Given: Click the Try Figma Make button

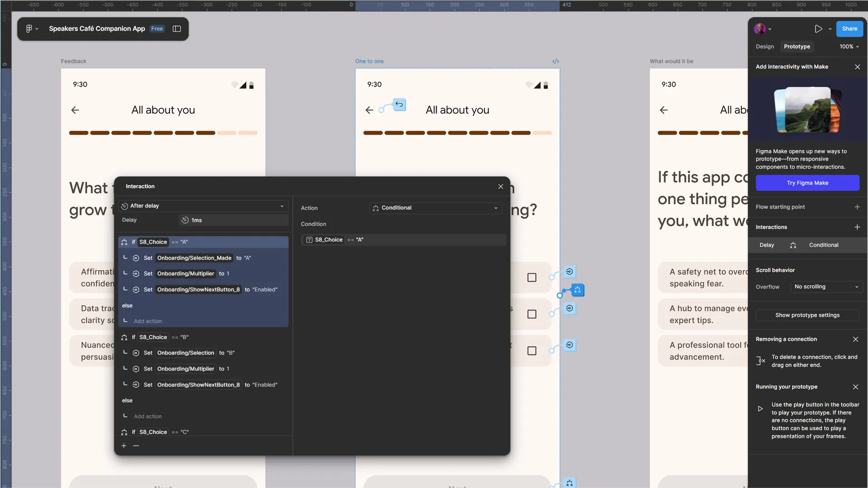Looking at the screenshot, I should tap(807, 183).
